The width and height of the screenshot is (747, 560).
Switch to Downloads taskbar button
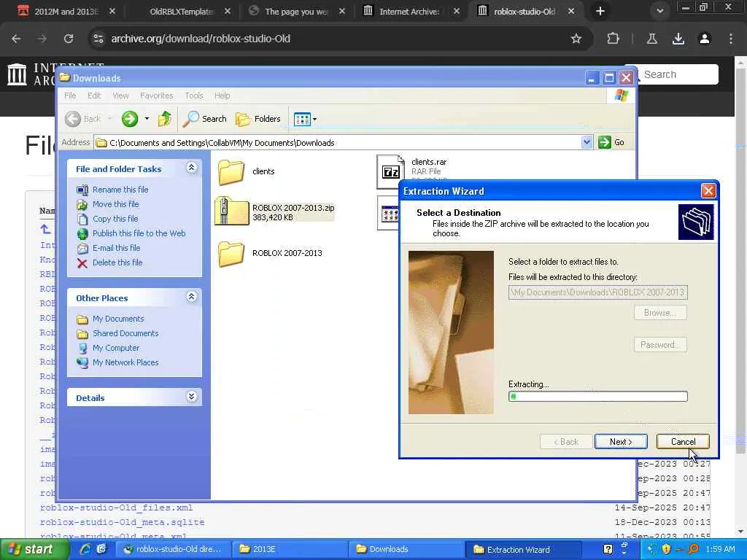(x=406, y=550)
